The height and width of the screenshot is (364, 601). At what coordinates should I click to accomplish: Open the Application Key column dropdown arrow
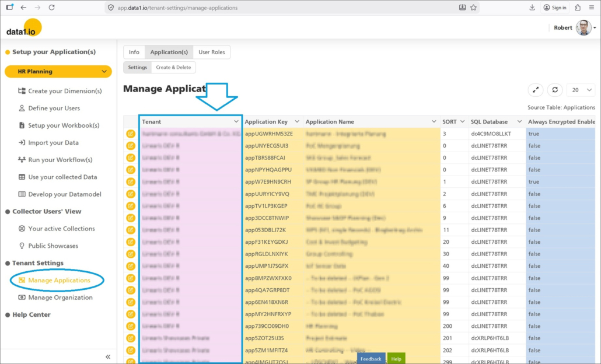click(297, 122)
